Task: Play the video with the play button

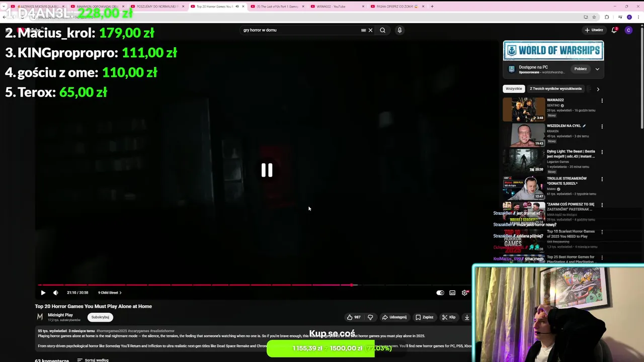Action: 43,293
